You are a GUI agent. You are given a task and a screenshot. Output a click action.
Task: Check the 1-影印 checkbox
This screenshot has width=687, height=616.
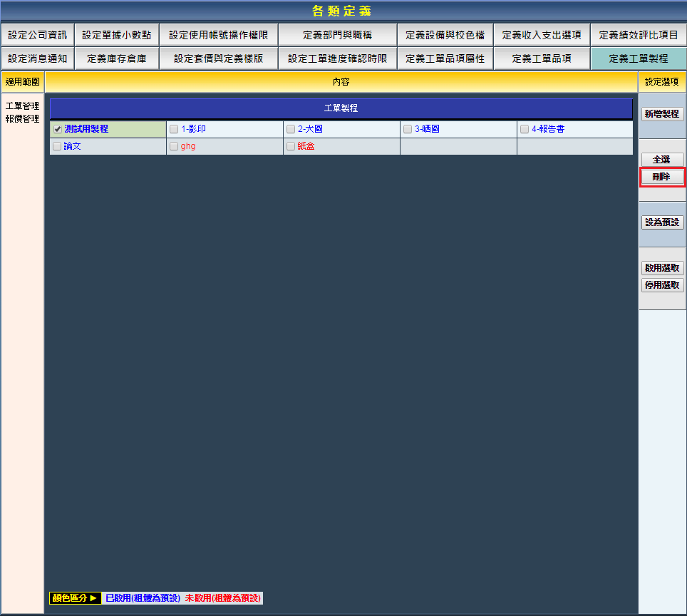coord(174,130)
